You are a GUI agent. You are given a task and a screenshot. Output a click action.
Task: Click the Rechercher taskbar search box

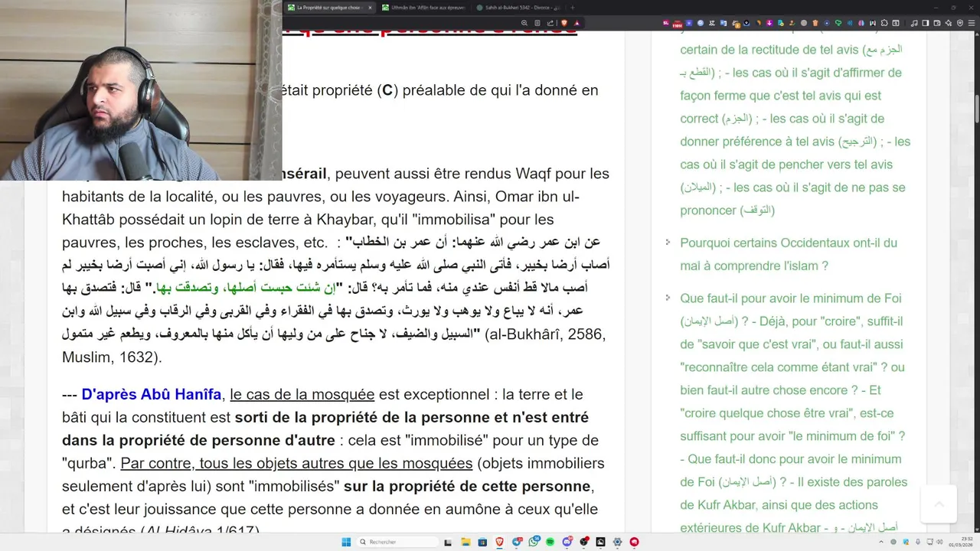397,542
